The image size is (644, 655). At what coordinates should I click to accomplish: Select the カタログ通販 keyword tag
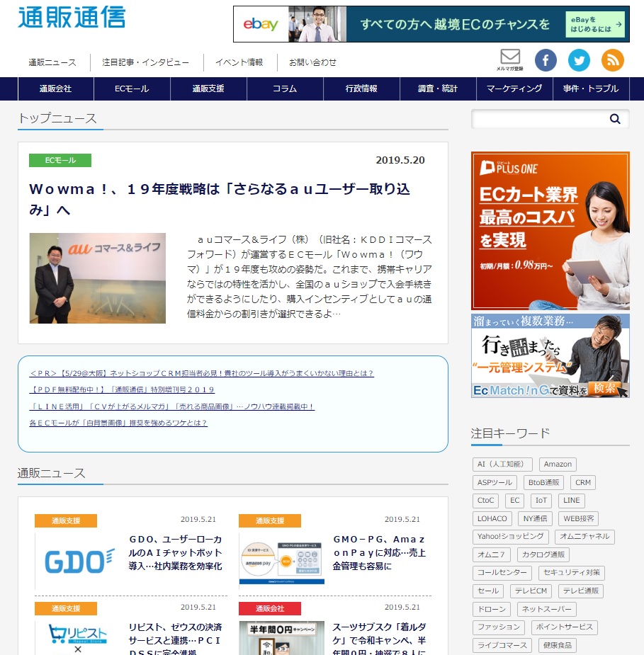(x=543, y=554)
